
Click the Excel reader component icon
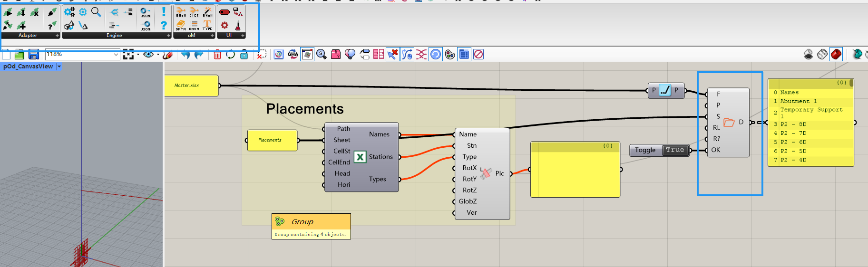360,157
